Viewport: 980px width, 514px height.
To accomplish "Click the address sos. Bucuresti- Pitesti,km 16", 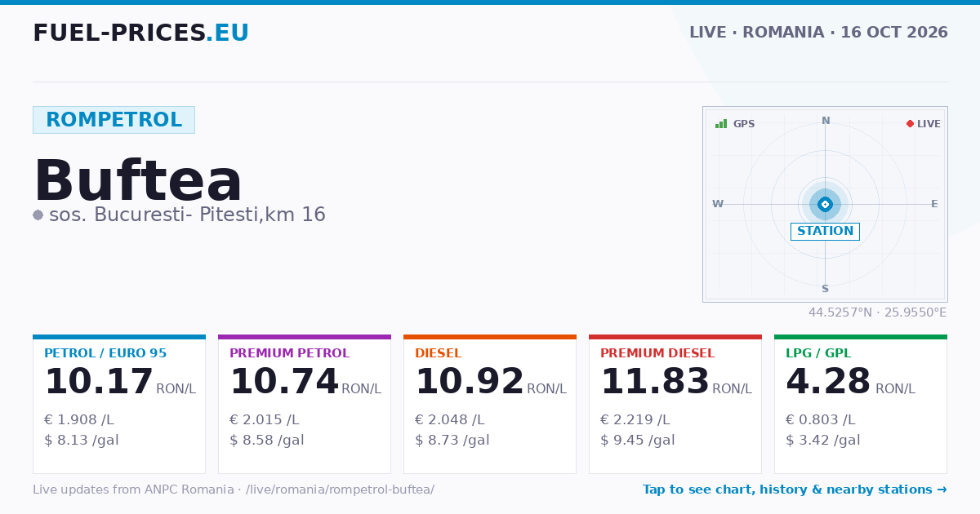I will tap(187, 215).
